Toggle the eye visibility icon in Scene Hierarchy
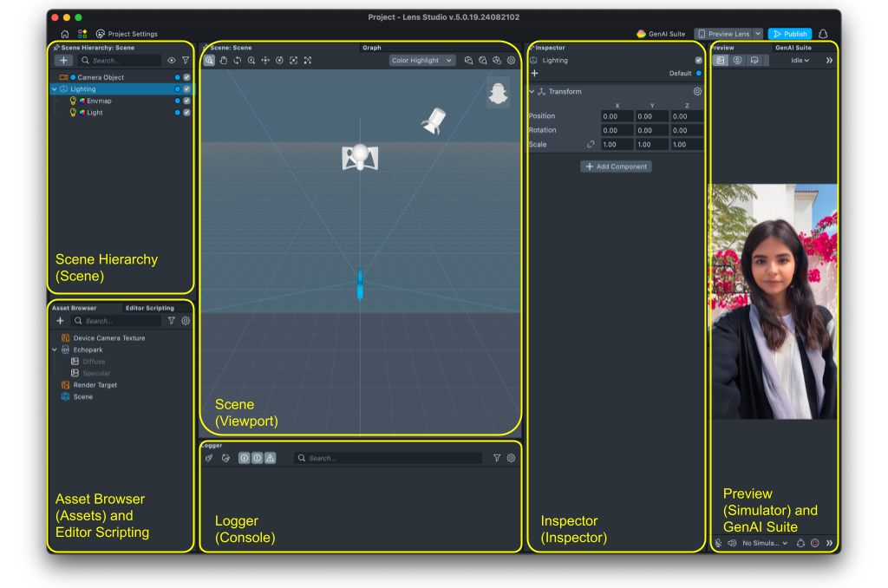The height and width of the screenshot is (588, 888). [x=172, y=61]
